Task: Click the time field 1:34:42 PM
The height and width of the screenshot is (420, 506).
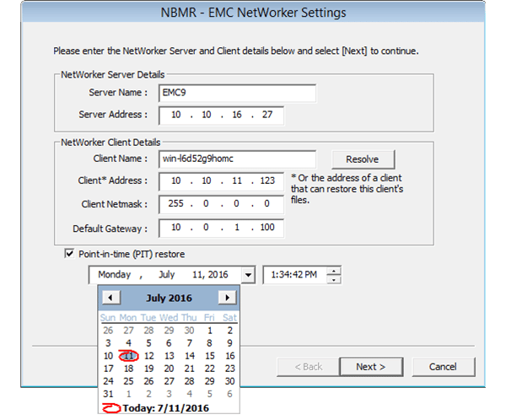Action: (x=293, y=275)
